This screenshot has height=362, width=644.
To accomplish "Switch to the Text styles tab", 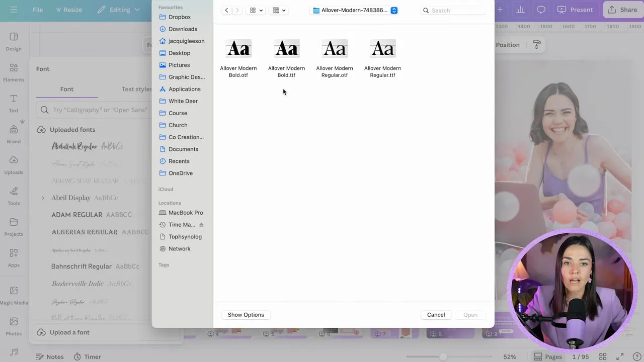I will pyautogui.click(x=136, y=89).
